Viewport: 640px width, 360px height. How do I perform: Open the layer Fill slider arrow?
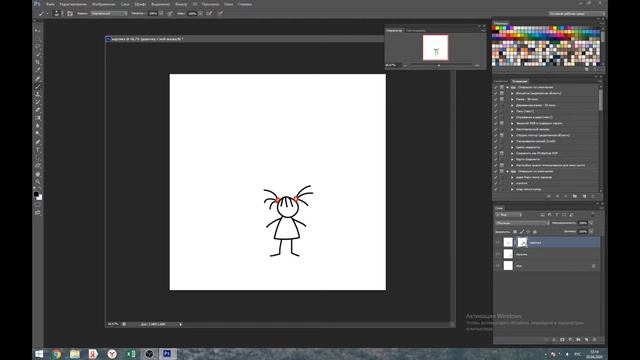[x=591, y=231]
